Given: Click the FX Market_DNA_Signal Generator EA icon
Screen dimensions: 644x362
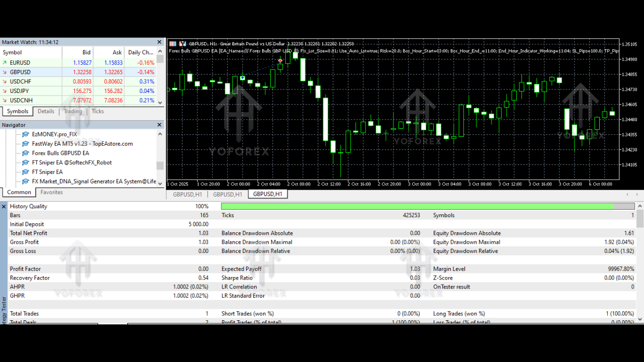Looking at the screenshot, I should [25, 181].
